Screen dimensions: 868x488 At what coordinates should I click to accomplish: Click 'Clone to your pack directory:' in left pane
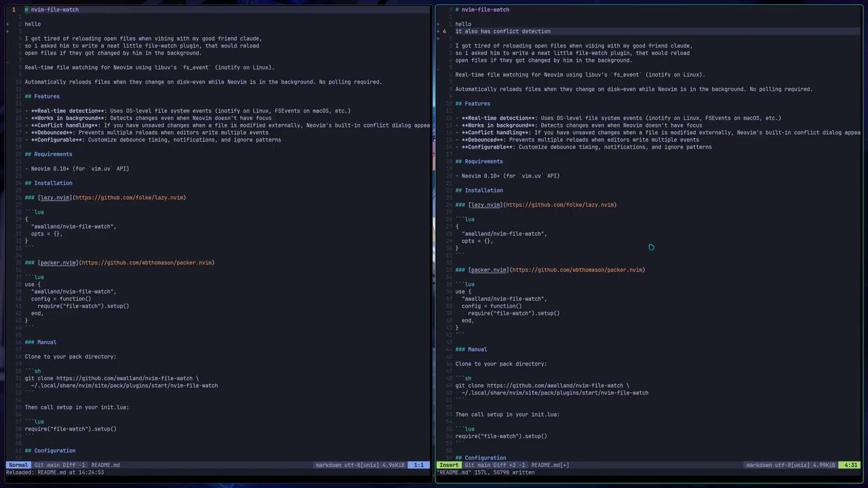click(x=71, y=357)
